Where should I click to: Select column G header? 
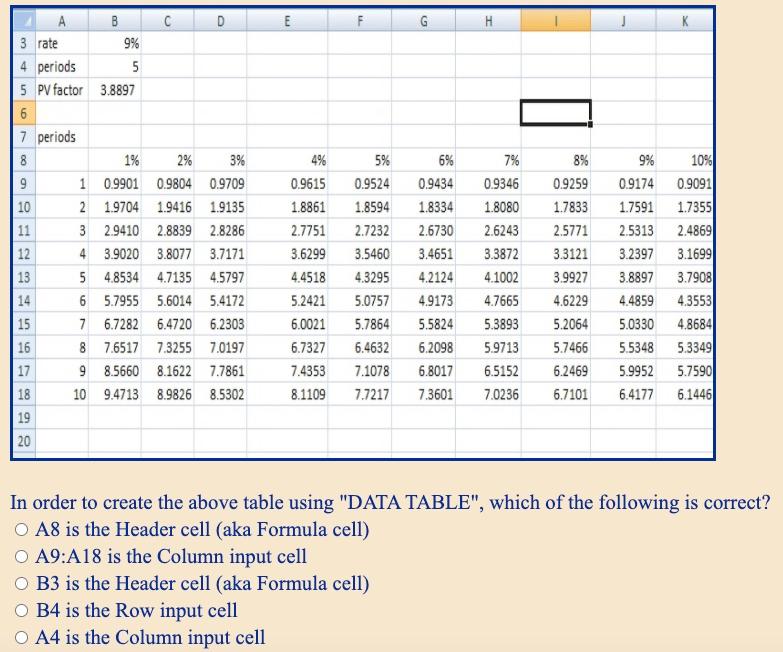click(423, 20)
